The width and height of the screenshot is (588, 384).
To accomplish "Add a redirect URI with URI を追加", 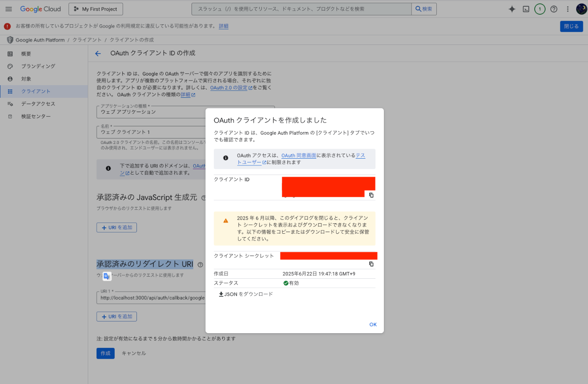I will pyautogui.click(x=117, y=316).
